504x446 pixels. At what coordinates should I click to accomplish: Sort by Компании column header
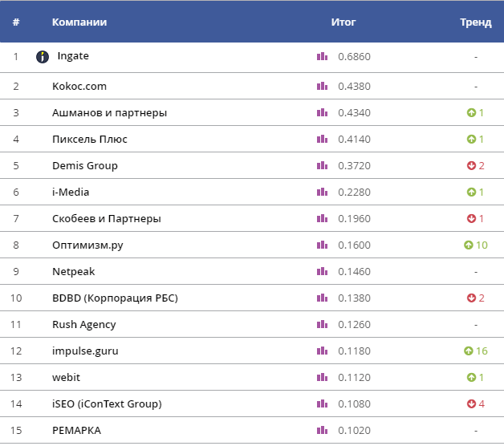[79, 22]
